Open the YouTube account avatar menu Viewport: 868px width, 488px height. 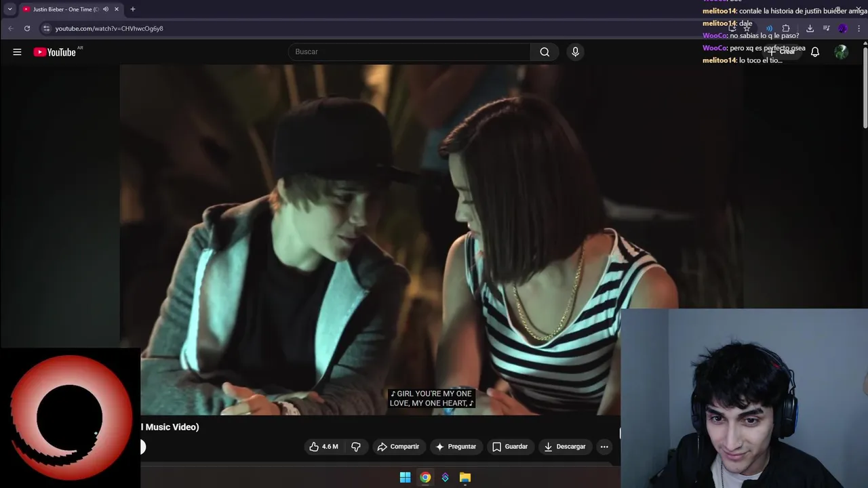841,52
